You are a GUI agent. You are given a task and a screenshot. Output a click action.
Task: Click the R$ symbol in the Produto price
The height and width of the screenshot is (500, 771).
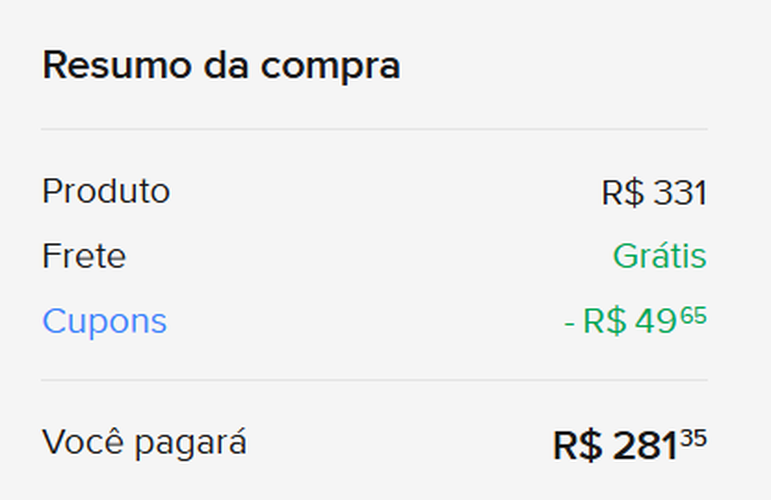(x=623, y=193)
